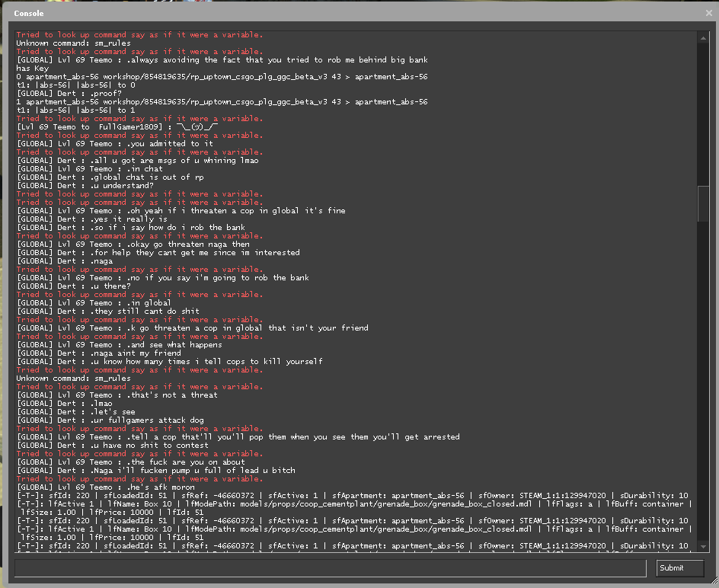Click the 't1: |abs-56| |abs-56| to 0' line
719x588 pixels.
[x=75, y=85]
